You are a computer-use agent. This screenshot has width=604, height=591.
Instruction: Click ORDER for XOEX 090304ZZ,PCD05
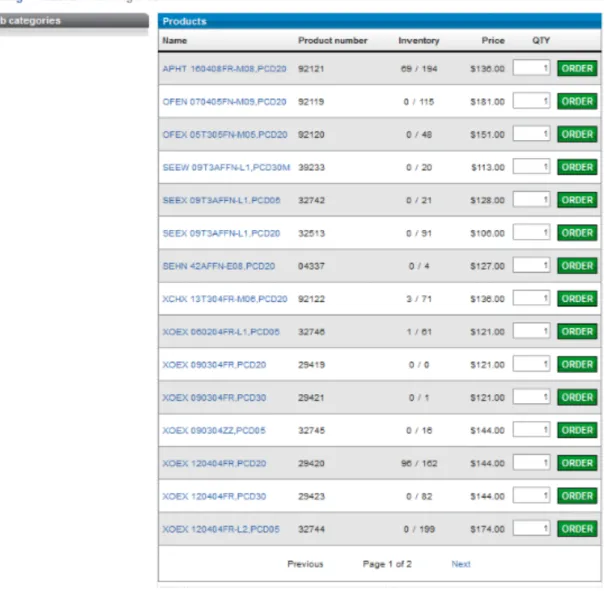pos(577,430)
